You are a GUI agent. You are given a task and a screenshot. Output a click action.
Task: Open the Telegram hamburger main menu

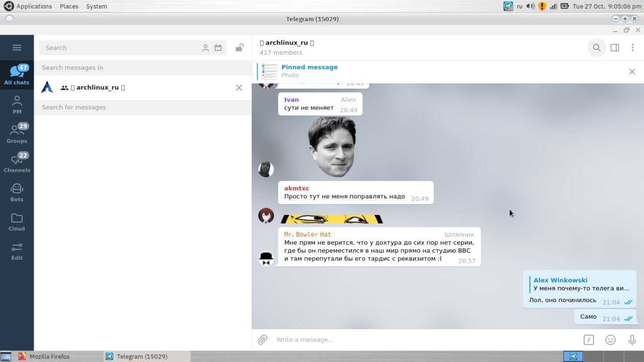pos(17,48)
